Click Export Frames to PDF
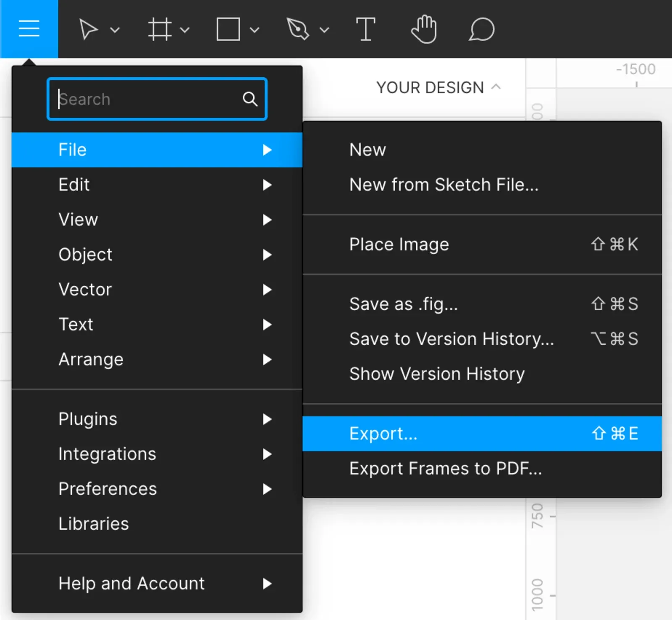 pos(445,468)
